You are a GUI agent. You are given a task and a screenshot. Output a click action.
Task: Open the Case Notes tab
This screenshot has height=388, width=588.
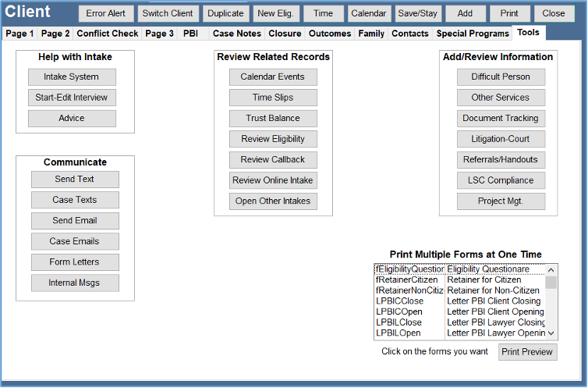click(x=236, y=34)
